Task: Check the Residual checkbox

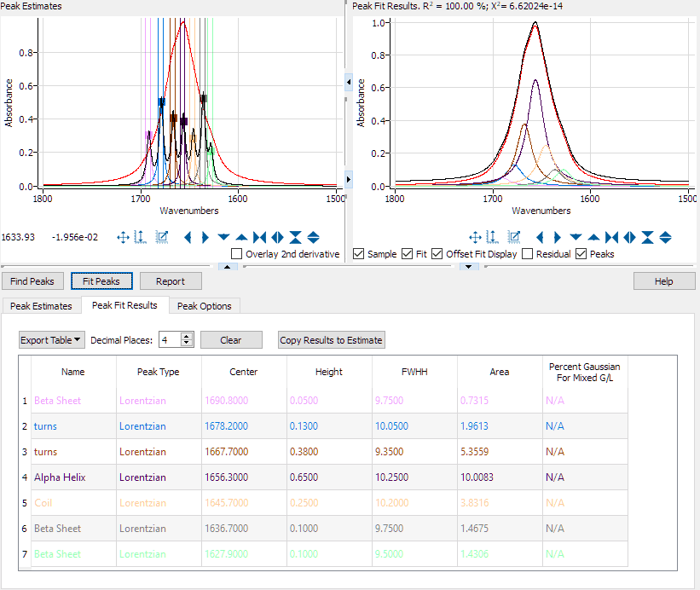Action: 528,254
